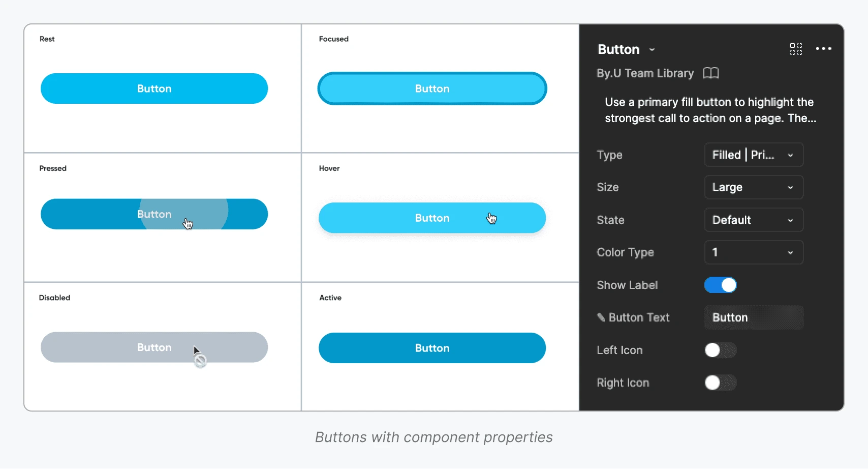Click the Rest state button
The image size is (868, 469).
click(x=154, y=89)
